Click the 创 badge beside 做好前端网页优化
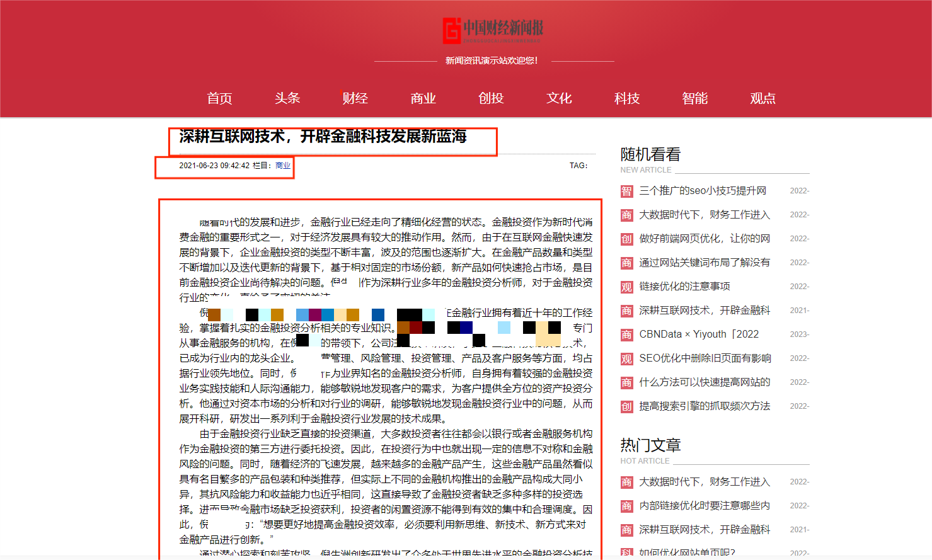 626,239
